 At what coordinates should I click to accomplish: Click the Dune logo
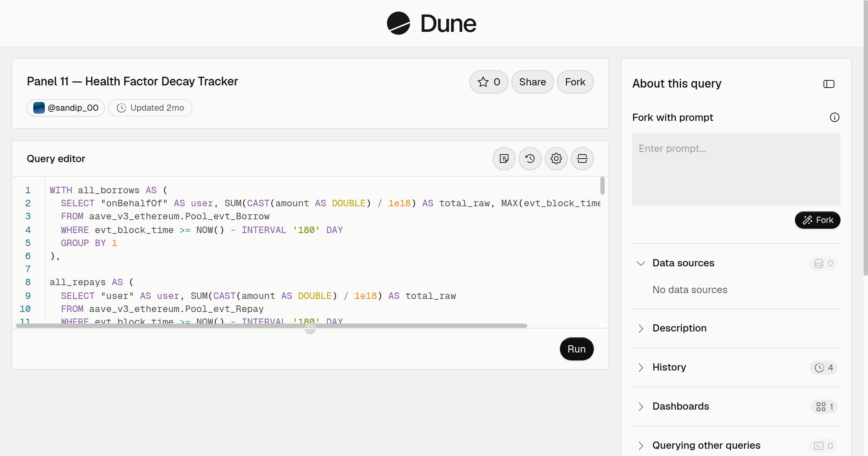pyautogui.click(x=431, y=23)
